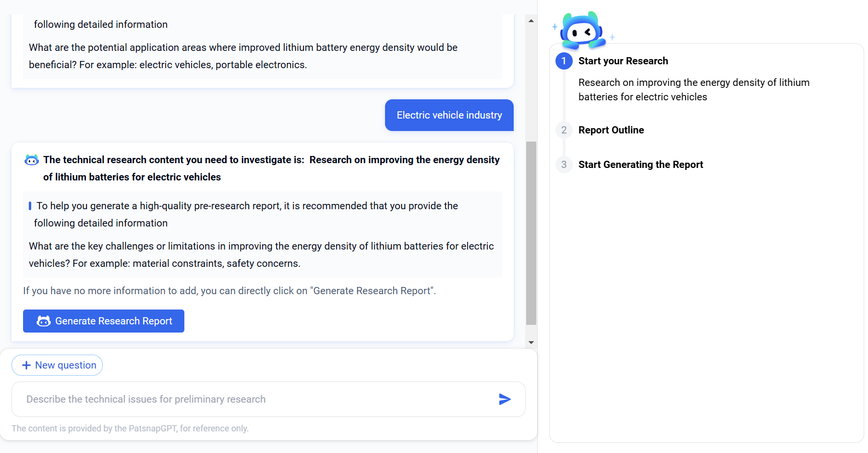Click the Electric vehicle industry message bubble
Viewport: 868px width, 453px height.
tap(449, 115)
